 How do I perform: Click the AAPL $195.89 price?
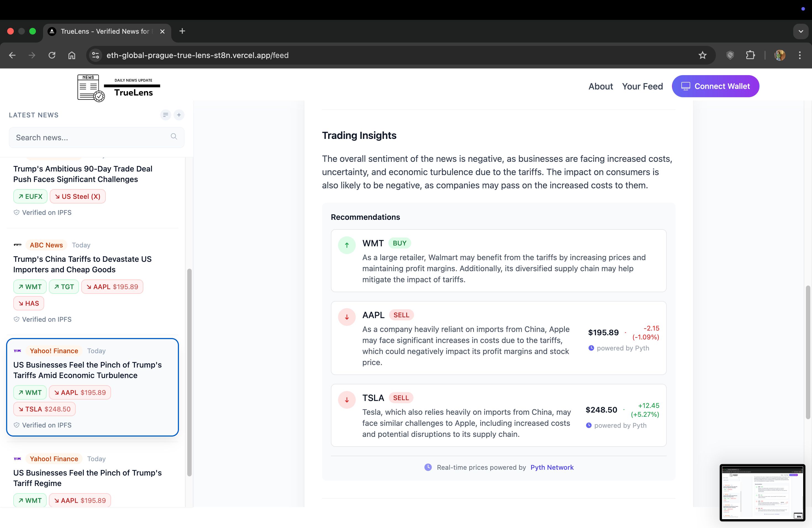click(603, 332)
